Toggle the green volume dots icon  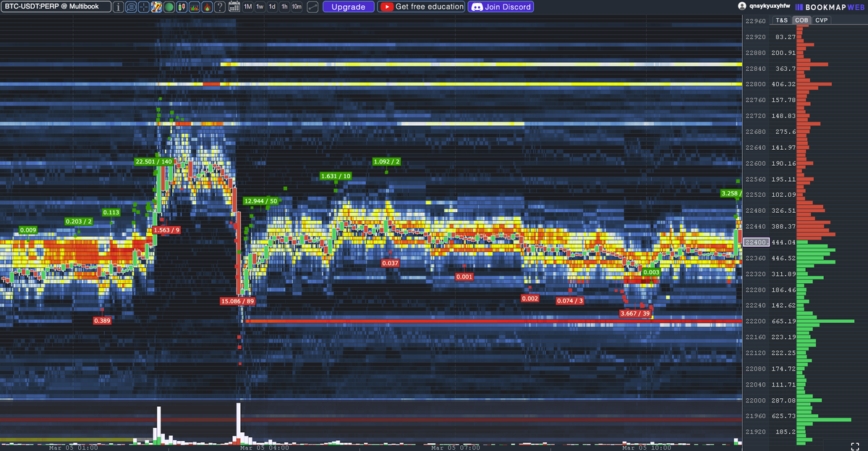tap(169, 7)
